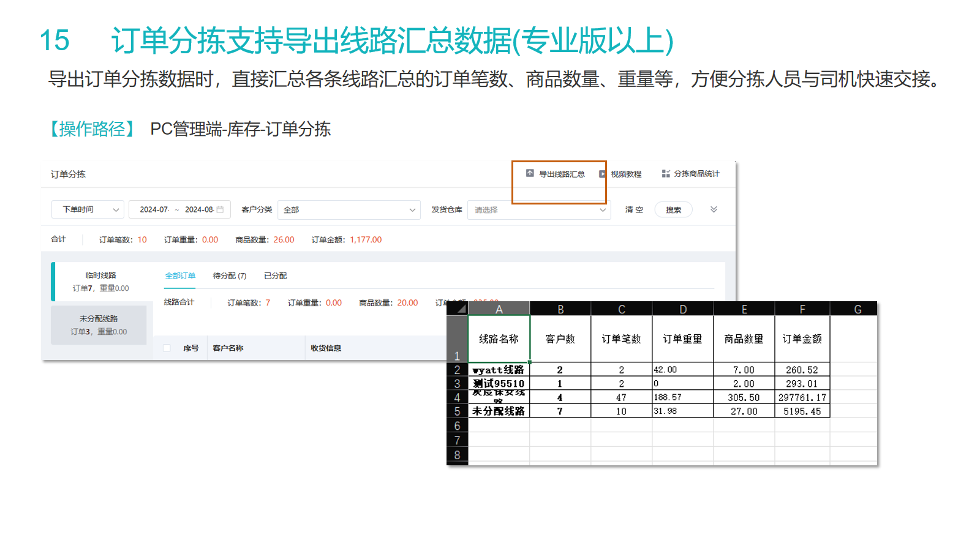Select the 未分配线路 route item
Viewport: 980px width, 551px height.
(99, 325)
